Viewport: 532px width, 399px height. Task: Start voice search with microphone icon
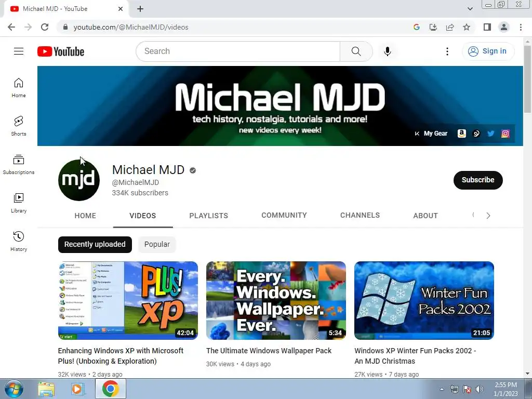click(387, 51)
